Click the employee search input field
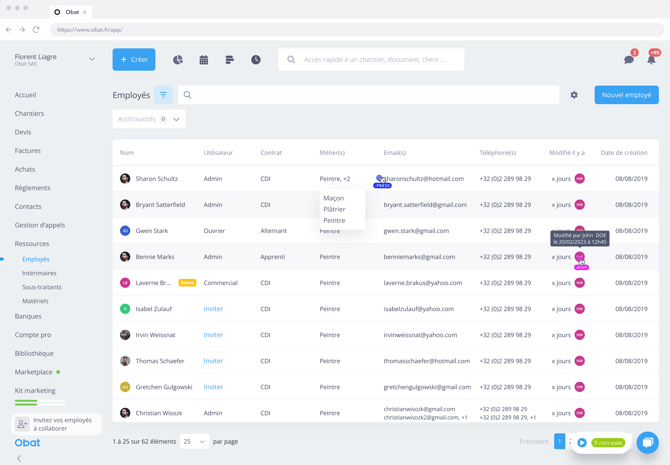The height and width of the screenshot is (465, 670). pyautogui.click(x=368, y=95)
